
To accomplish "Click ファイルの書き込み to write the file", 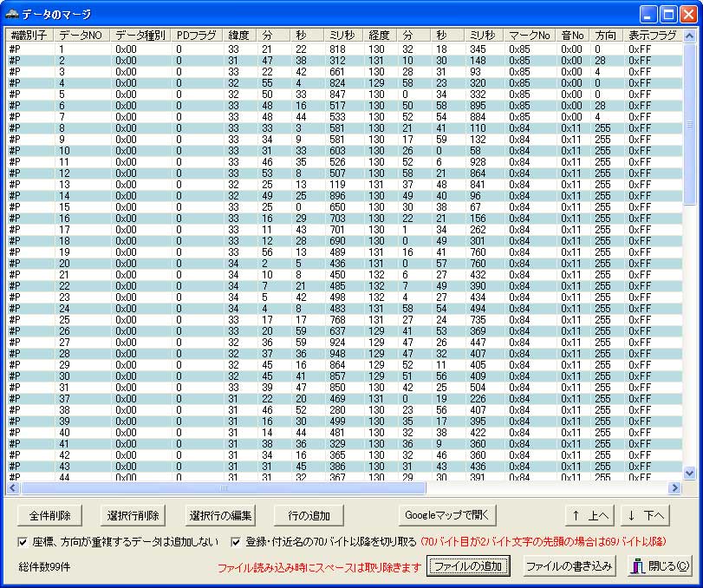I will point(570,566).
